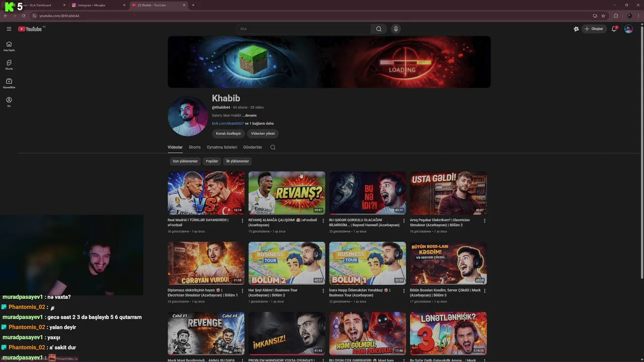Open options for REVANŞ ALMAĞA ÇALIŞDIM video
Screen dimensions: 644x362
click(323, 221)
